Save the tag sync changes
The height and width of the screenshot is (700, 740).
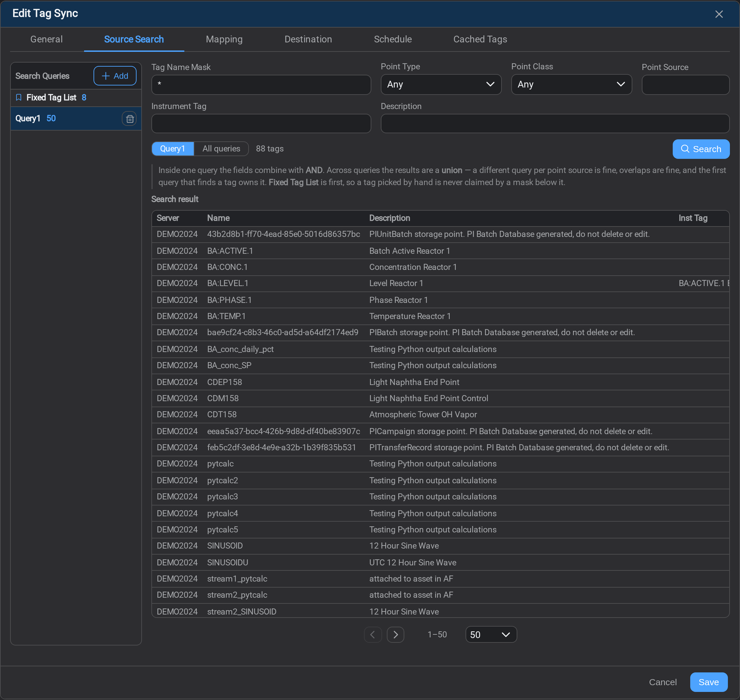708,682
